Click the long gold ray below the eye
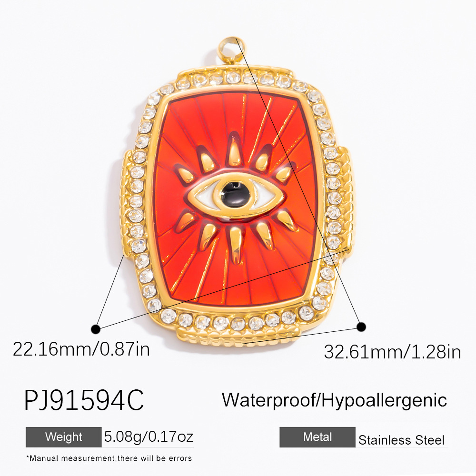The height and width of the screenshot is (476, 476). 235,244
